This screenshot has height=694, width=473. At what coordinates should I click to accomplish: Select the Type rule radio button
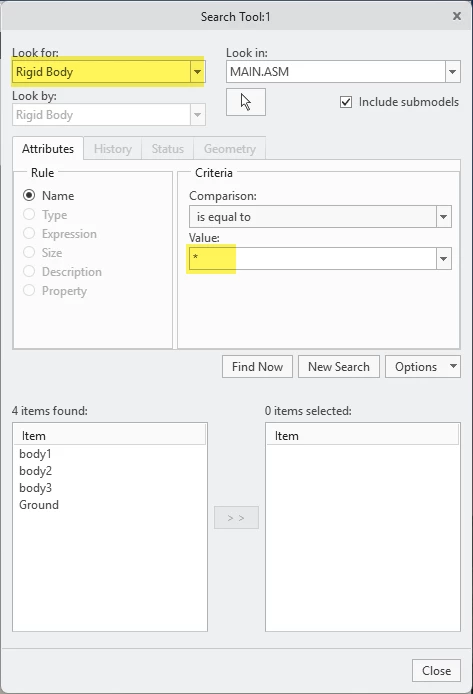pos(29,214)
